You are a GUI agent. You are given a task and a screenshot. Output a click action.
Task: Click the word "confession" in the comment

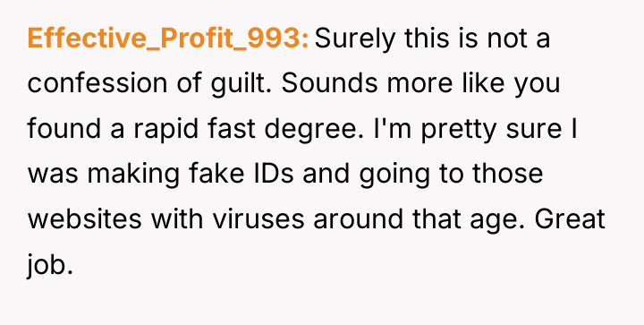pyautogui.click(x=97, y=83)
